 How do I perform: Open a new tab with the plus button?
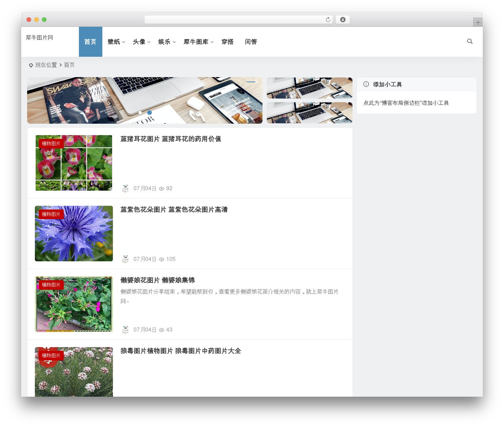[x=478, y=22]
